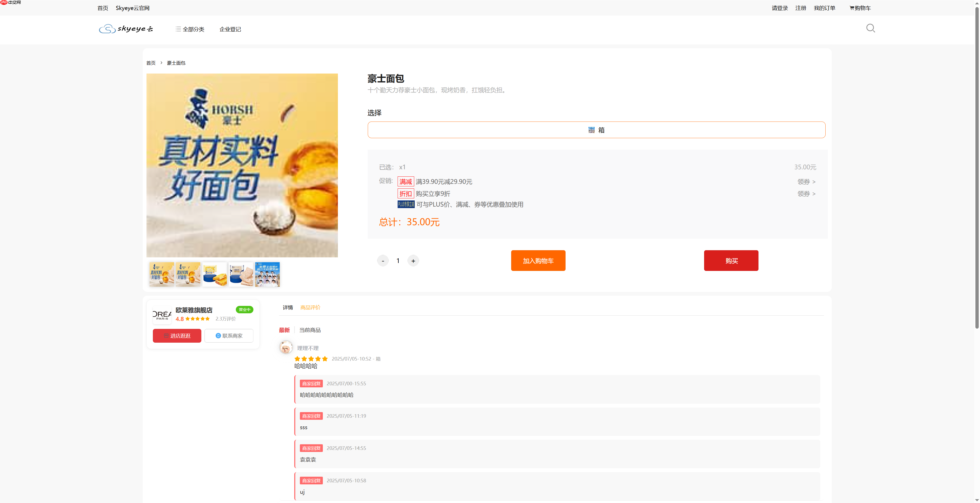Open the 我的订单 menu item
This screenshot has width=980, height=503.
tap(824, 8)
